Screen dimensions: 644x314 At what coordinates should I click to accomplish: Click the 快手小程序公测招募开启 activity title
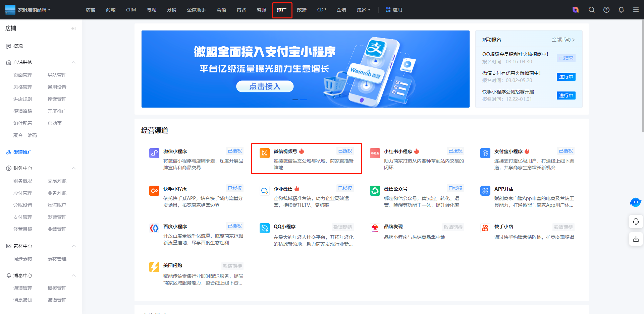(508, 92)
